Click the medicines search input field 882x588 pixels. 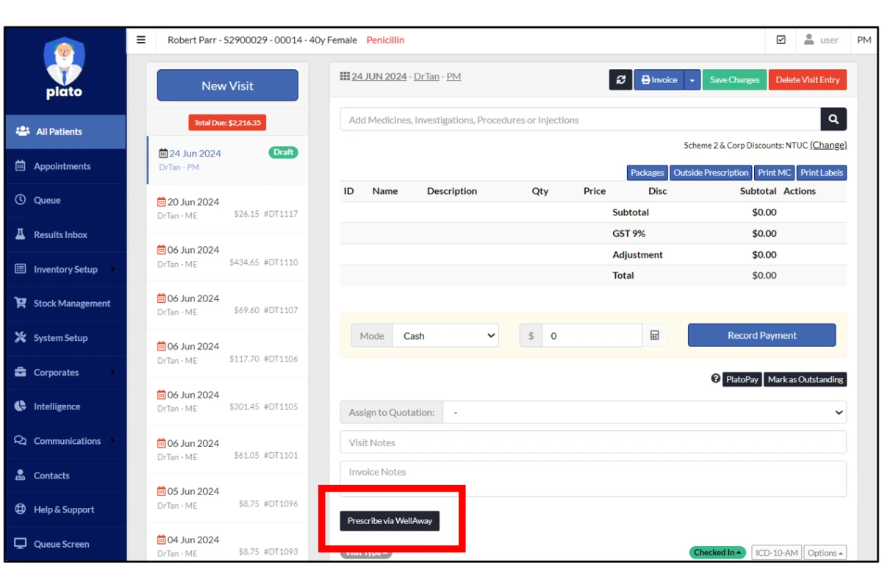[x=580, y=119]
